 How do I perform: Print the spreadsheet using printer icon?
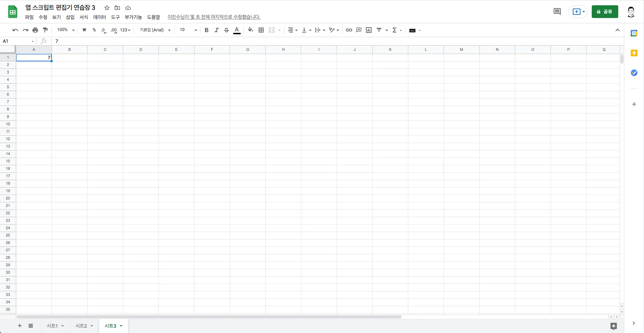pos(35,30)
